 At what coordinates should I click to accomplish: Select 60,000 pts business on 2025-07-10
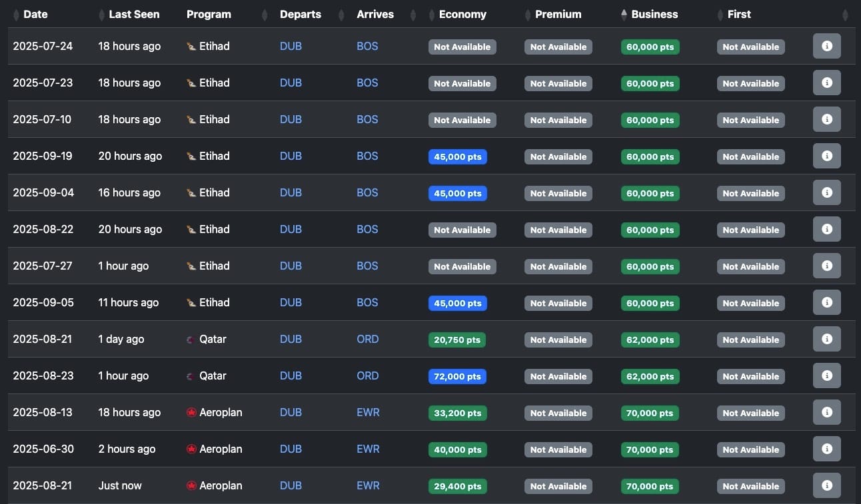pos(650,121)
